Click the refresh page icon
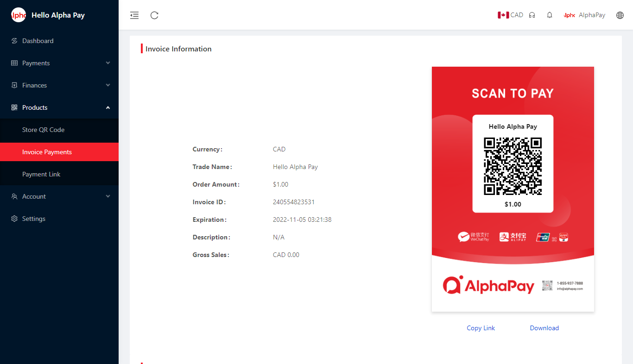 (x=155, y=15)
